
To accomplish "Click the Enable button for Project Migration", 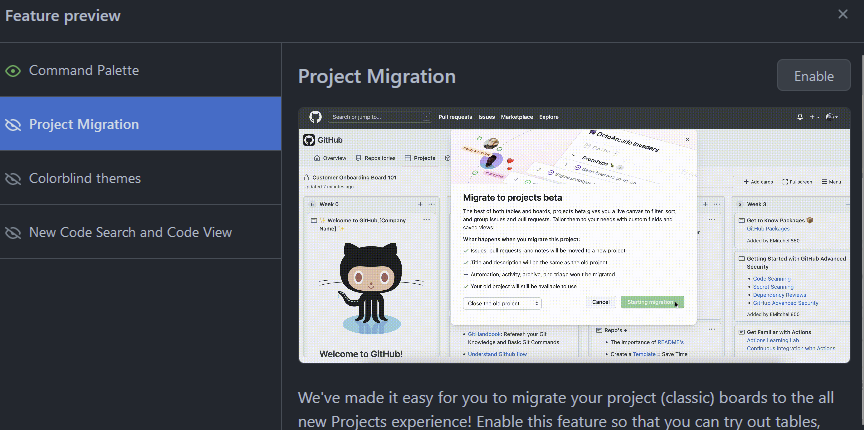I will (x=813, y=76).
